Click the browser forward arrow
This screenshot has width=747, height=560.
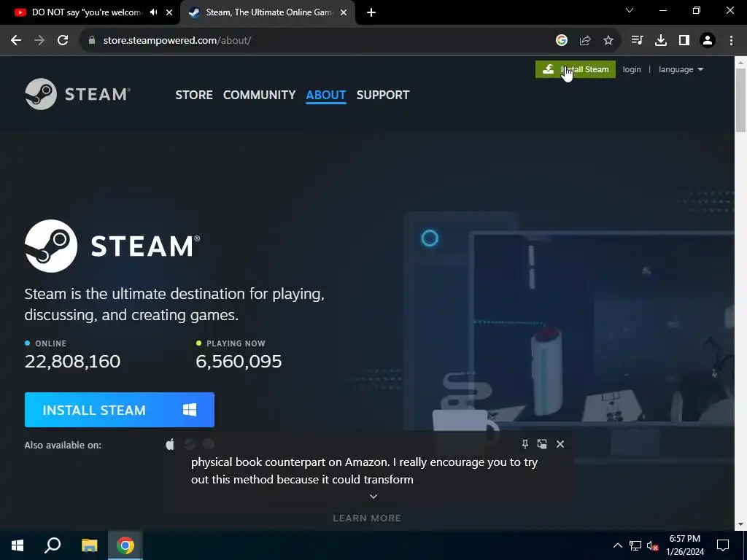coord(39,41)
